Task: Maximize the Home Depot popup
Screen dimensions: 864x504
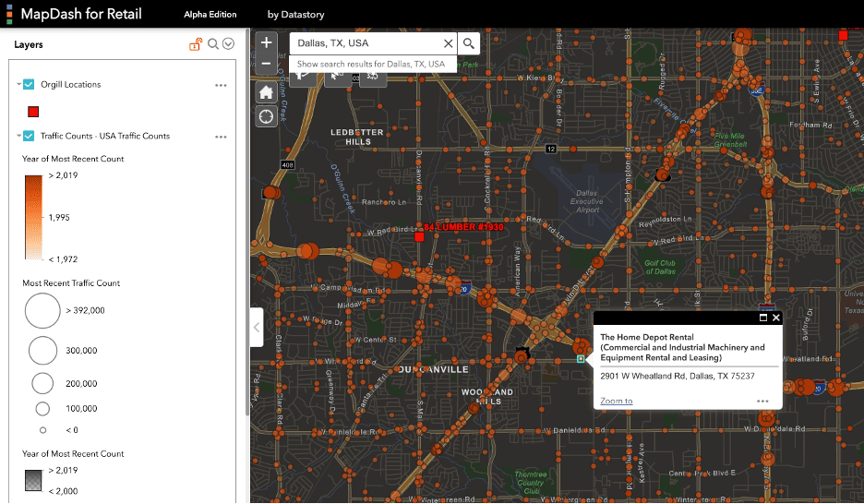Action: (763, 318)
